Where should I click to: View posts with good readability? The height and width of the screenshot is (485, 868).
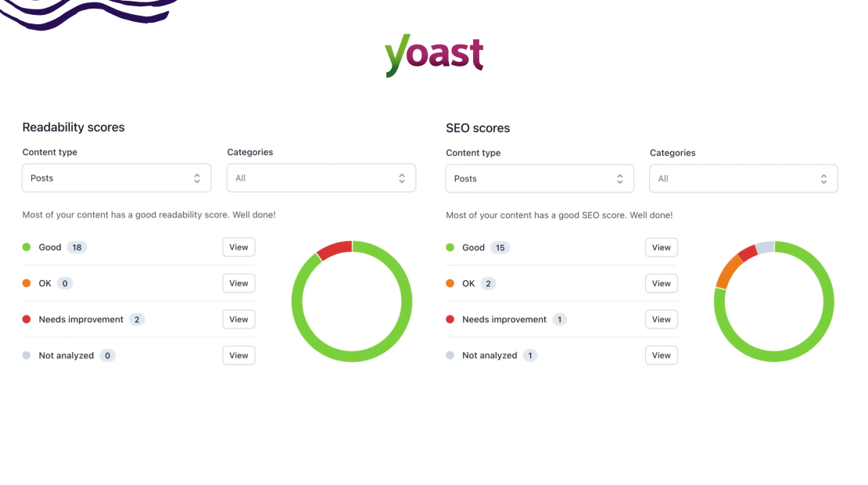pos(239,246)
